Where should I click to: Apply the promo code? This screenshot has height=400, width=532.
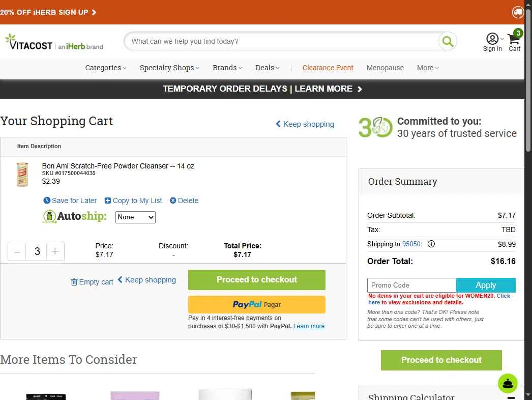coord(486,285)
